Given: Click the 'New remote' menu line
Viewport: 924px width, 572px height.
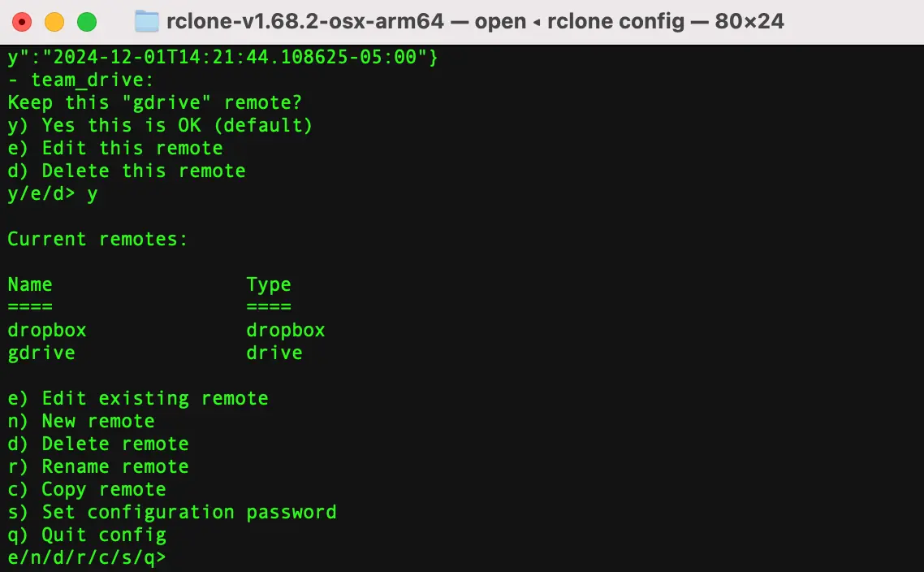Looking at the screenshot, I should (x=81, y=421).
